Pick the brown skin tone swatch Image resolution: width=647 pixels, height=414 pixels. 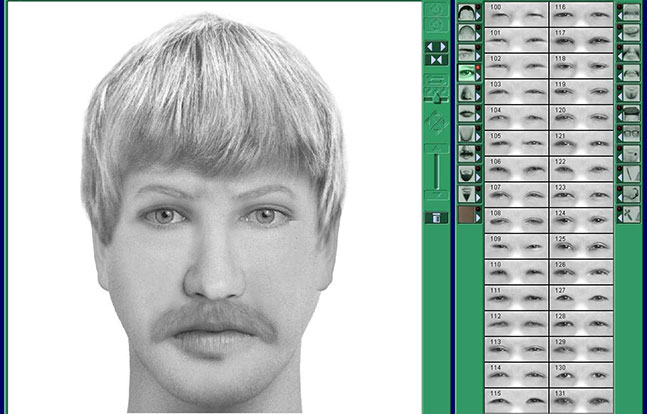pos(466,215)
